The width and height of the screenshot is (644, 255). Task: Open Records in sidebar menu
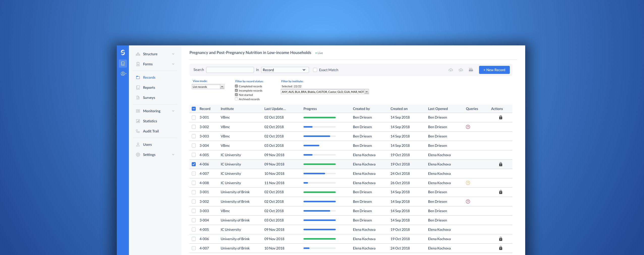[x=149, y=77]
